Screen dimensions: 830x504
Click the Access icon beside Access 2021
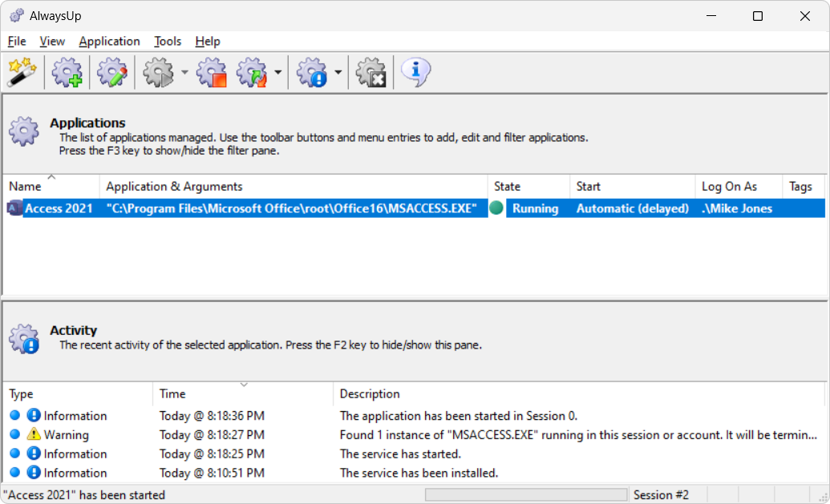(x=14, y=208)
